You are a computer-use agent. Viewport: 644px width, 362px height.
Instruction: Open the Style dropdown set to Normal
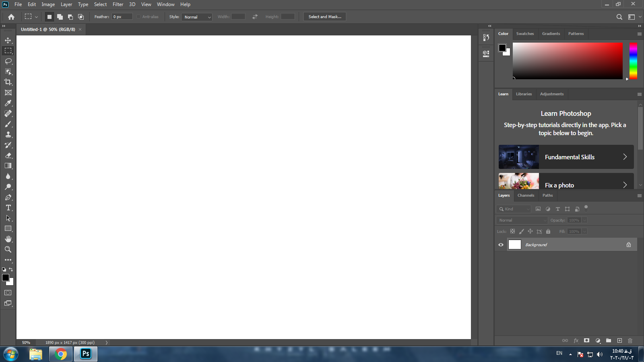click(197, 17)
